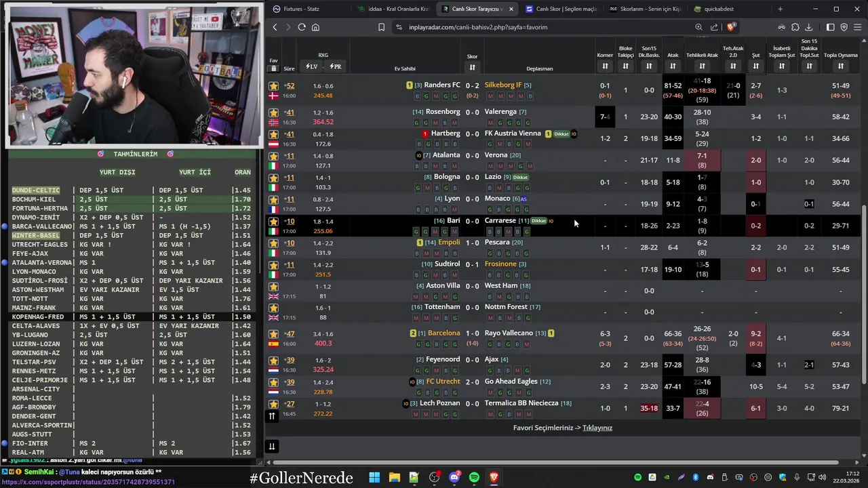Open Discord from the taskbar
This screenshot has width=868, height=488.
click(454, 477)
